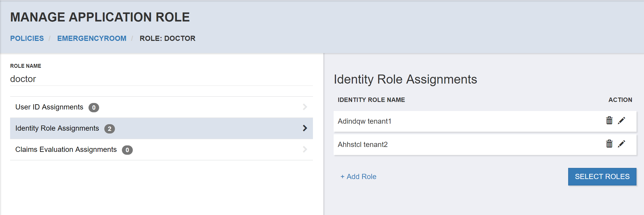
Task: Click the MANAGE APPLICATION ROLE heading
Action: coord(100,17)
